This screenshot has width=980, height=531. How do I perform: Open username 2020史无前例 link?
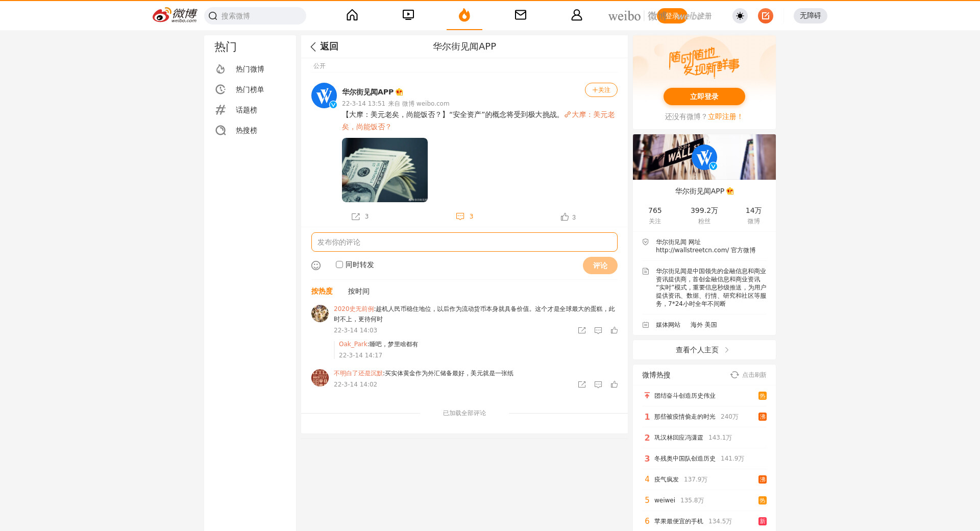point(354,309)
